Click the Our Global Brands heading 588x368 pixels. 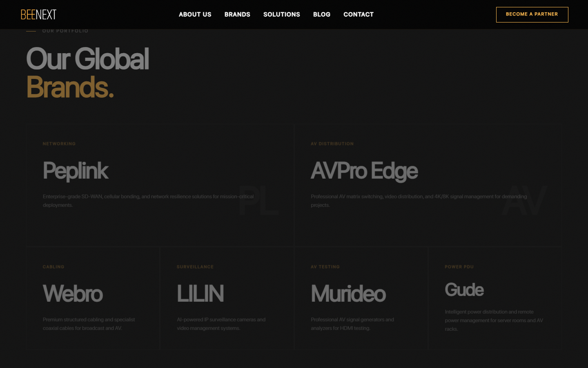point(88,73)
